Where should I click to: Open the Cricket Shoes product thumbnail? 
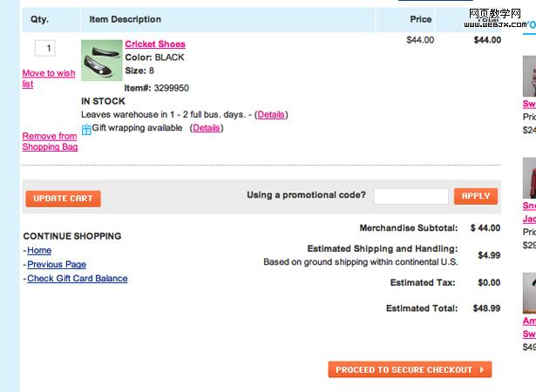[x=100, y=61]
